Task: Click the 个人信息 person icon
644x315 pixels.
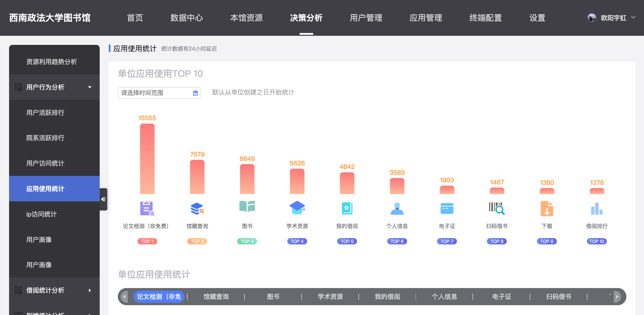Action: point(397,208)
